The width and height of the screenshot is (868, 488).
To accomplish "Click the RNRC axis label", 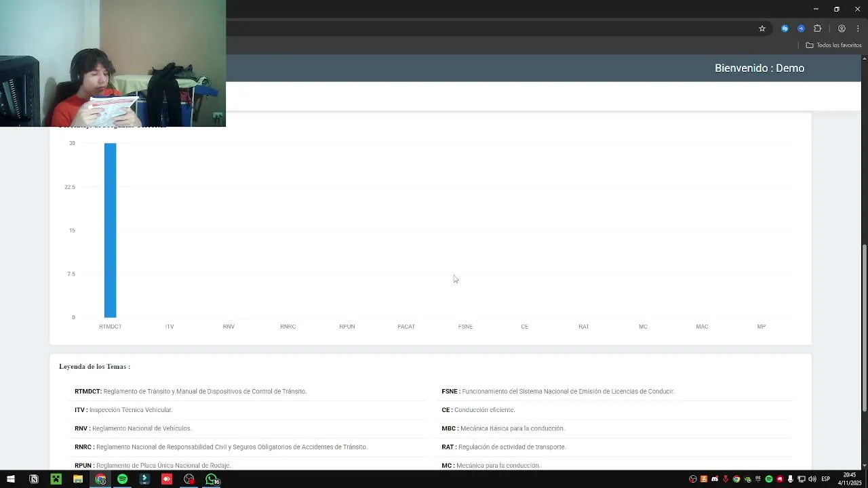I will click(x=288, y=327).
